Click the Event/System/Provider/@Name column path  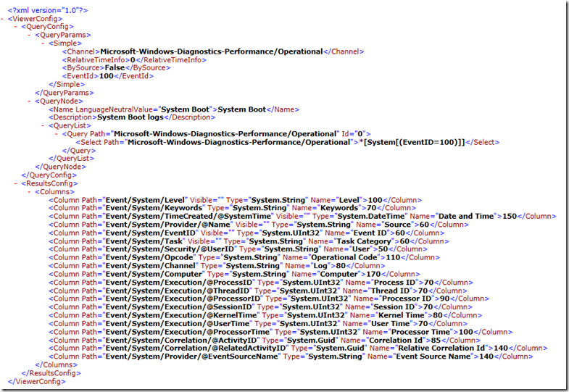click(168, 225)
